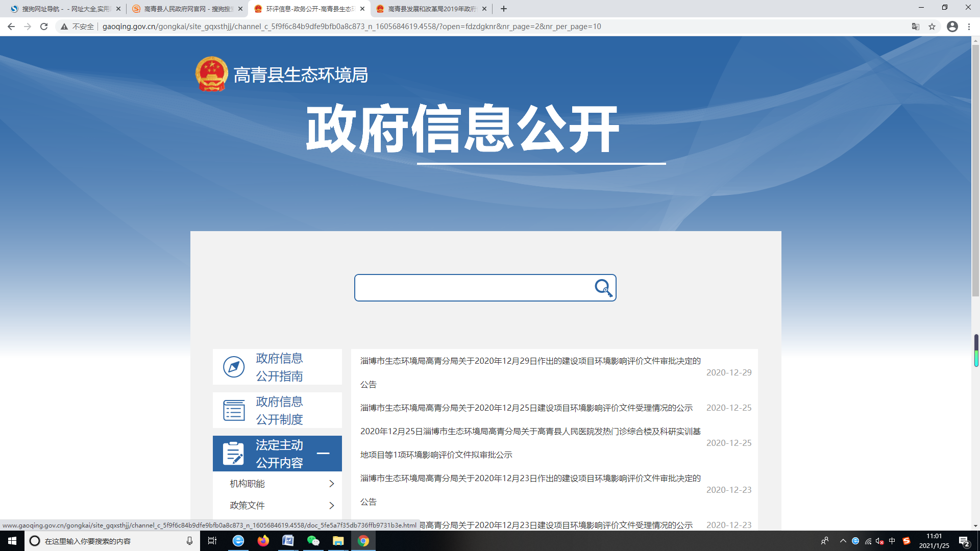Viewport: 980px width, 551px height.
Task: Open WeChat from the taskbar
Action: coord(313,541)
